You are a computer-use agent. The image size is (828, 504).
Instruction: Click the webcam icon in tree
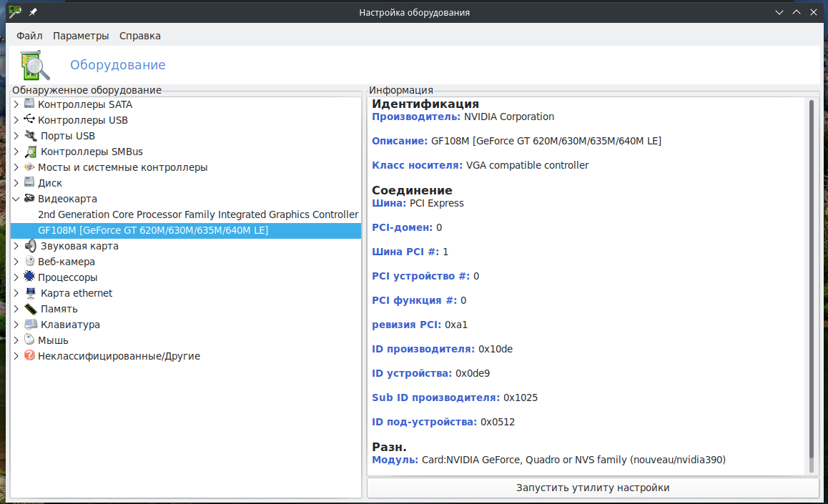click(x=29, y=262)
